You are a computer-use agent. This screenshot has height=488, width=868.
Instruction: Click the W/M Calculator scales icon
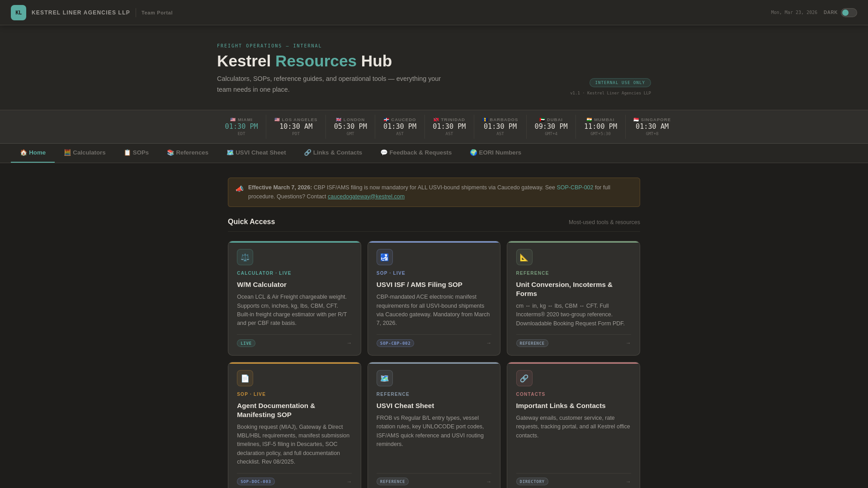click(245, 257)
